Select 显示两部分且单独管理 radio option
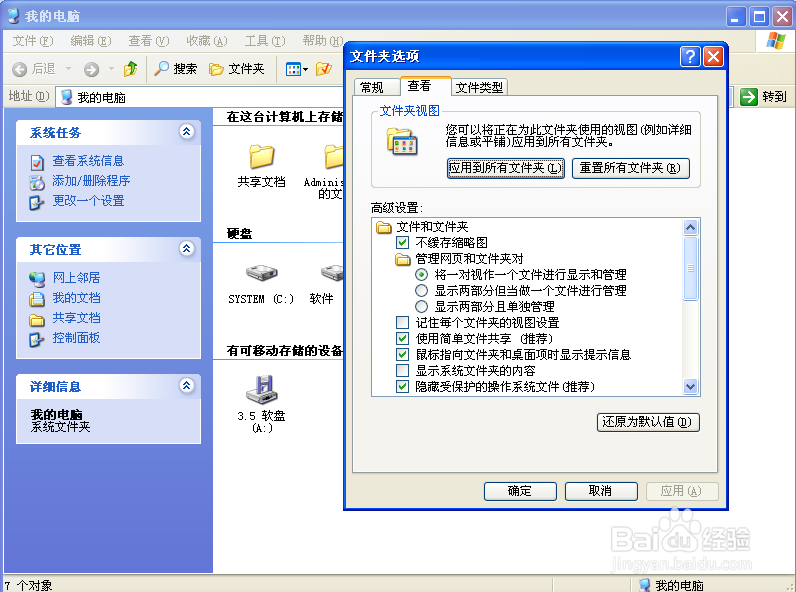This screenshot has width=796, height=592. click(x=421, y=307)
